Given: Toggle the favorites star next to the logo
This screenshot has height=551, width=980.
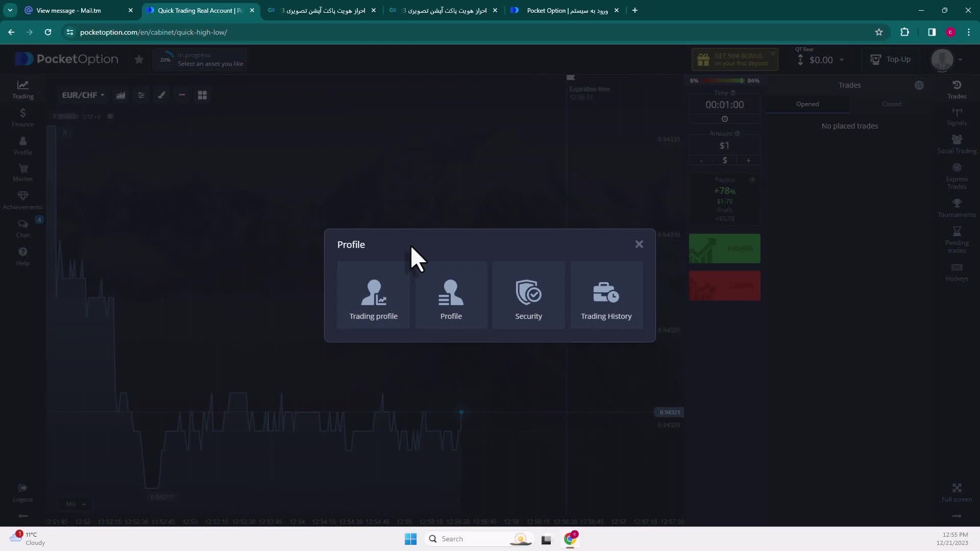Looking at the screenshot, I should click(x=139, y=60).
